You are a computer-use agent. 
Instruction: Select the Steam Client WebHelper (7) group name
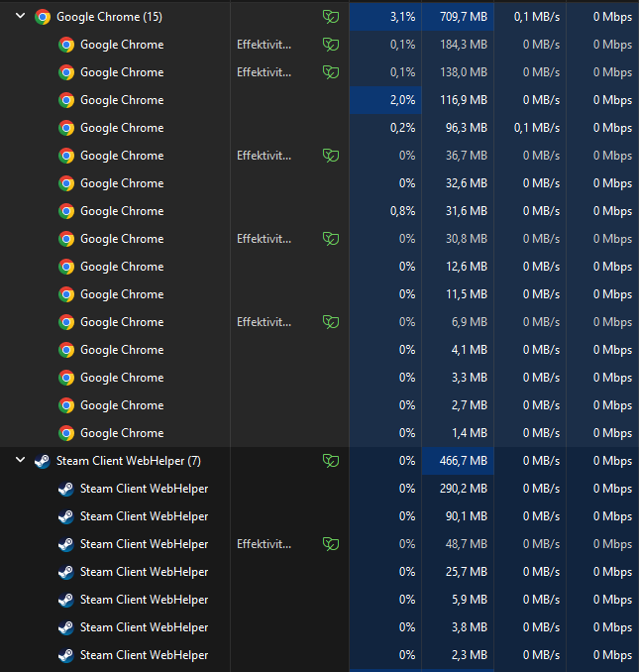tap(129, 461)
